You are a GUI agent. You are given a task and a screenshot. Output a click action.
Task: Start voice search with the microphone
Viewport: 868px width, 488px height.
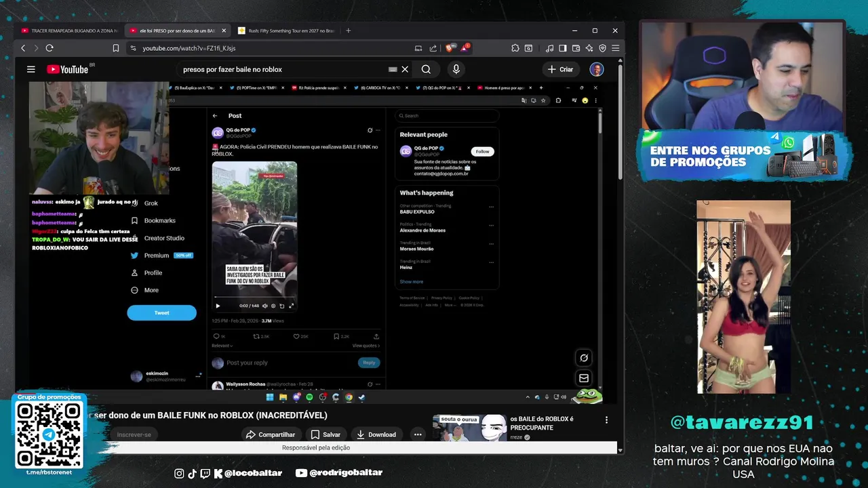tap(456, 69)
